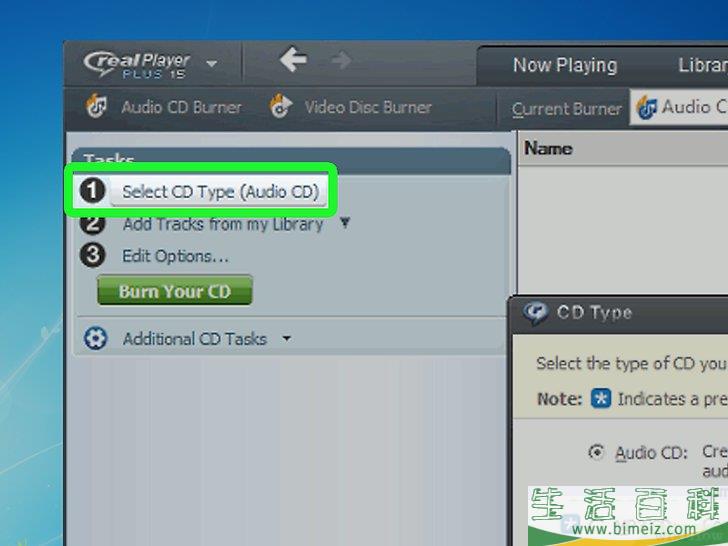Open the RealPlayer logo dropdown arrow
The image size is (728, 546).
pos(212,64)
